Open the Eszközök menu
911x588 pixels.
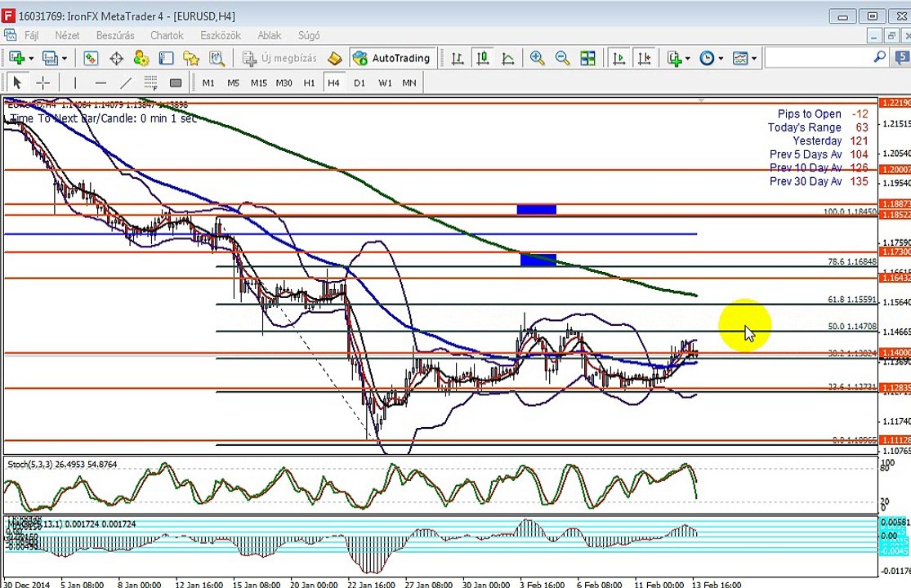221,35
